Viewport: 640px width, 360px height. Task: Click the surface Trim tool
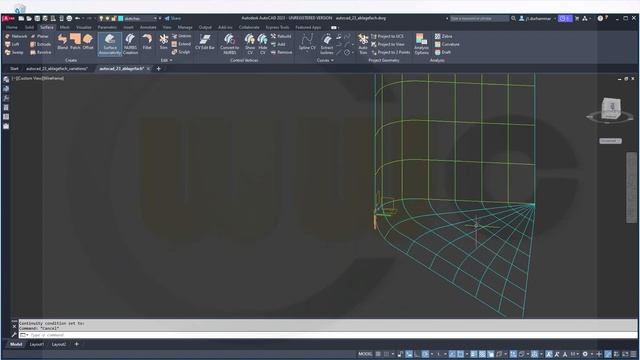[164, 42]
